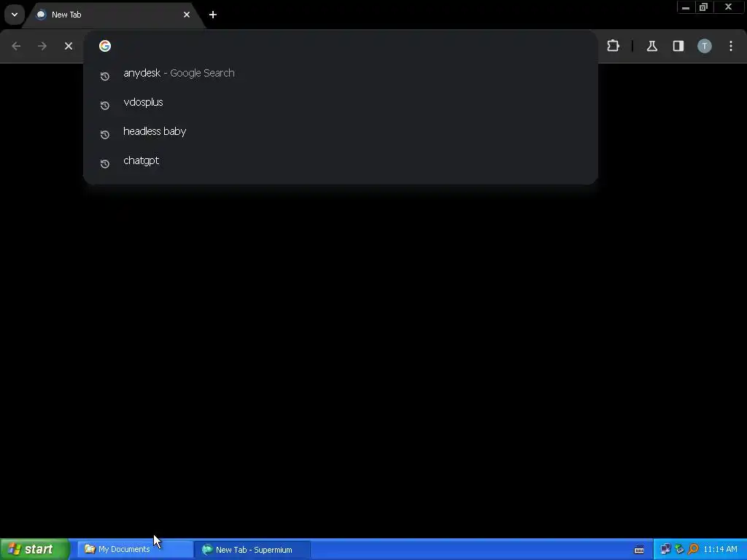
Task: Click the on-screen keyboard taskbar icon
Action: (639, 550)
